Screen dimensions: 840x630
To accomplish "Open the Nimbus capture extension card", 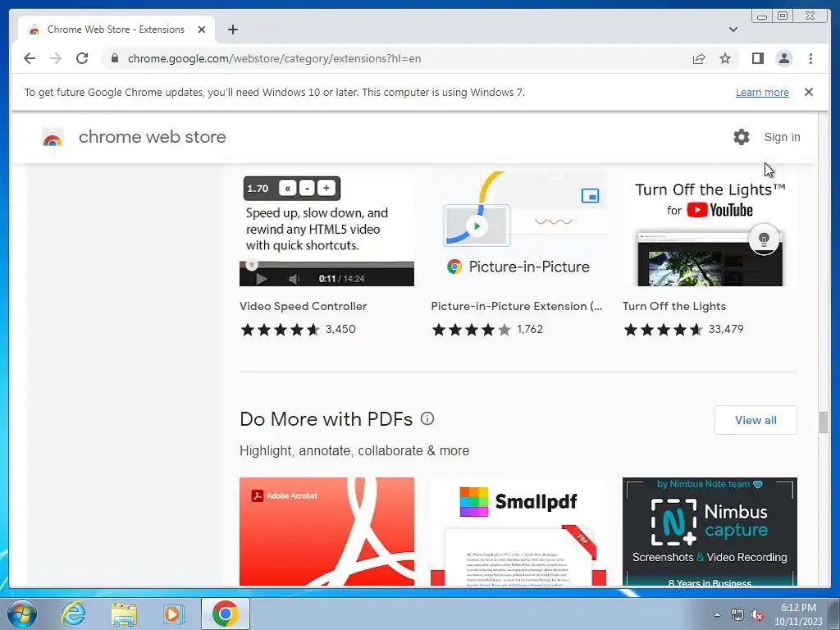I will click(710, 532).
